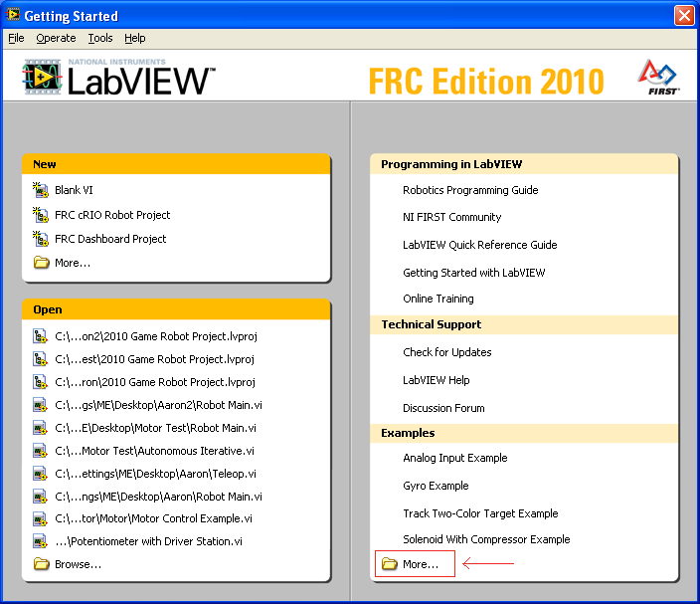Click VI icon for Motor Test\Robot Main.vi

(40, 428)
